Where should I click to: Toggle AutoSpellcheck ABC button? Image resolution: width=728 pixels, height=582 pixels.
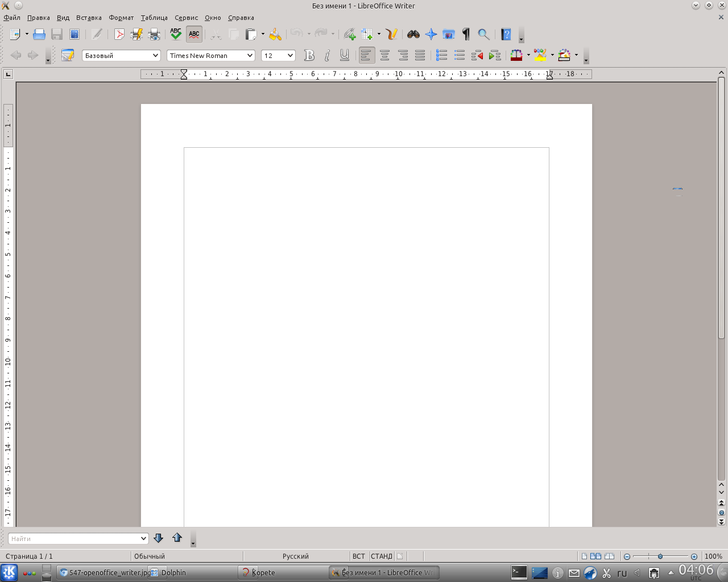click(x=194, y=34)
